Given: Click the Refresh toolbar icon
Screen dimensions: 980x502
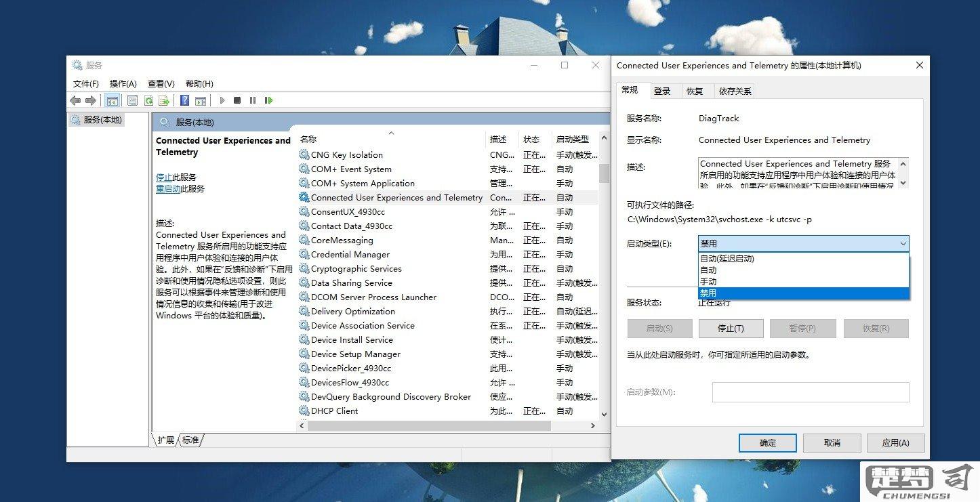Looking at the screenshot, I should (x=148, y=100).
